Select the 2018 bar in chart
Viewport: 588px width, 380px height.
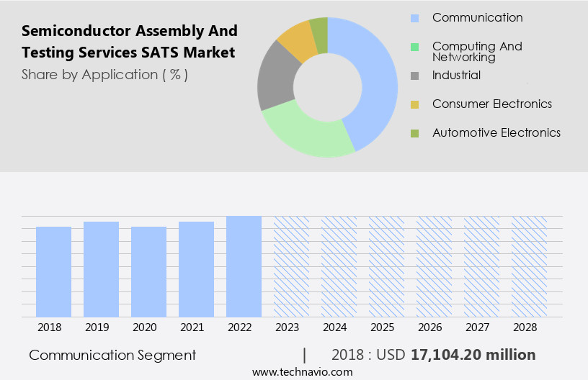(x=54, y=271)
